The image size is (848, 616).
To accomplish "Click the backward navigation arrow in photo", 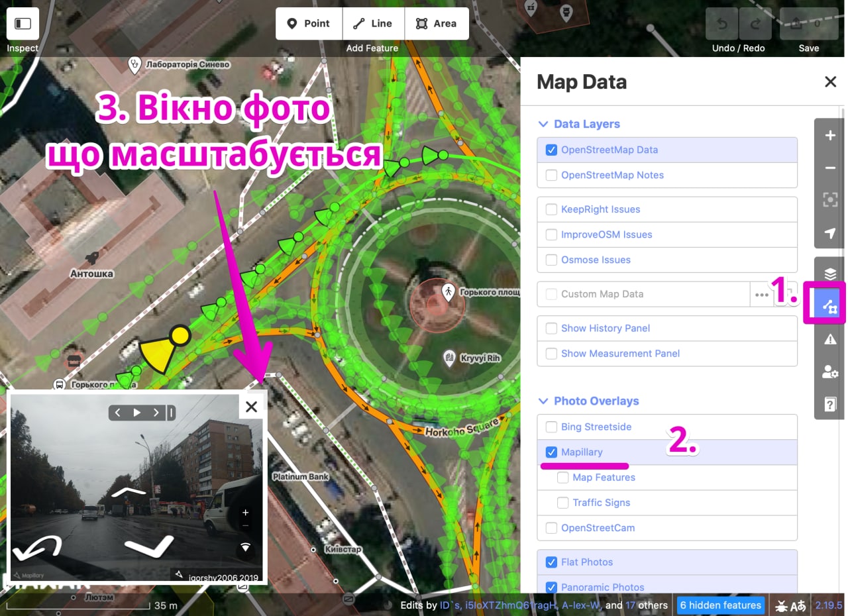I will [x=149, y=546].
